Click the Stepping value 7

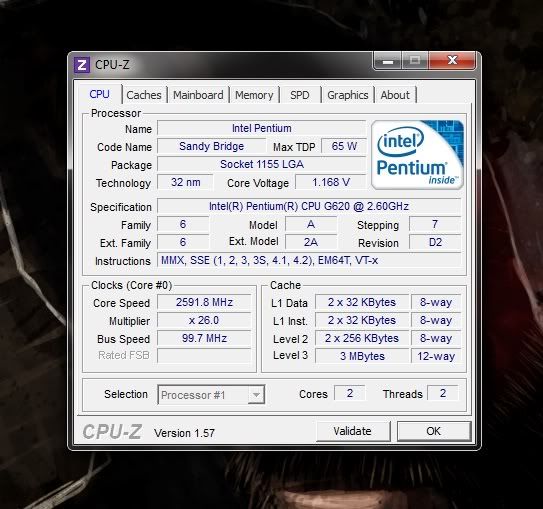(435, 224)
